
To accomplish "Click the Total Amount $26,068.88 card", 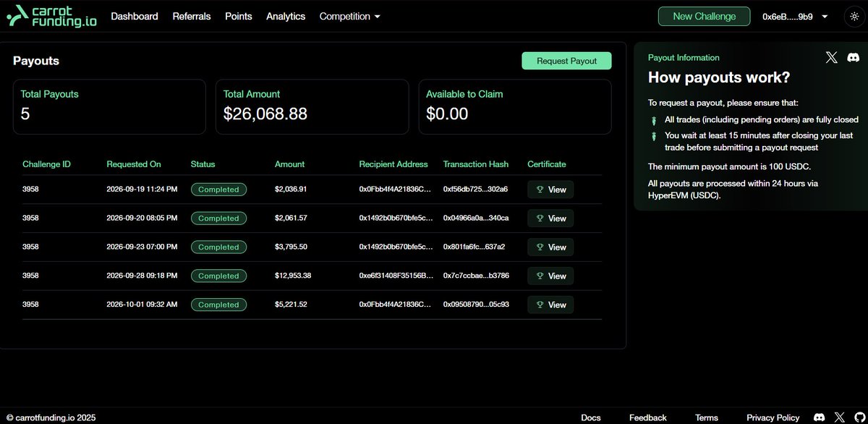I will click(312, 106).
